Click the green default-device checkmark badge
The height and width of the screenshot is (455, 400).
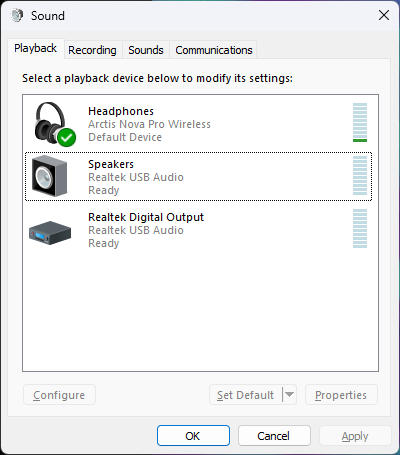[67, 137]
